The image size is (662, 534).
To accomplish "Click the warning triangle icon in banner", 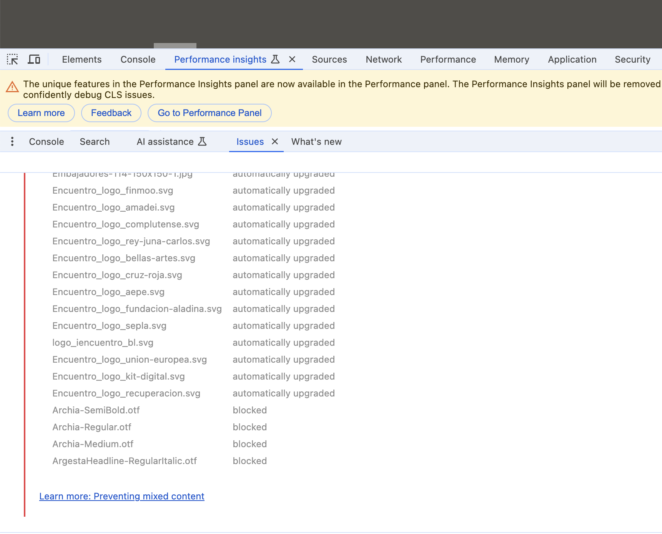I will point(12,87).
